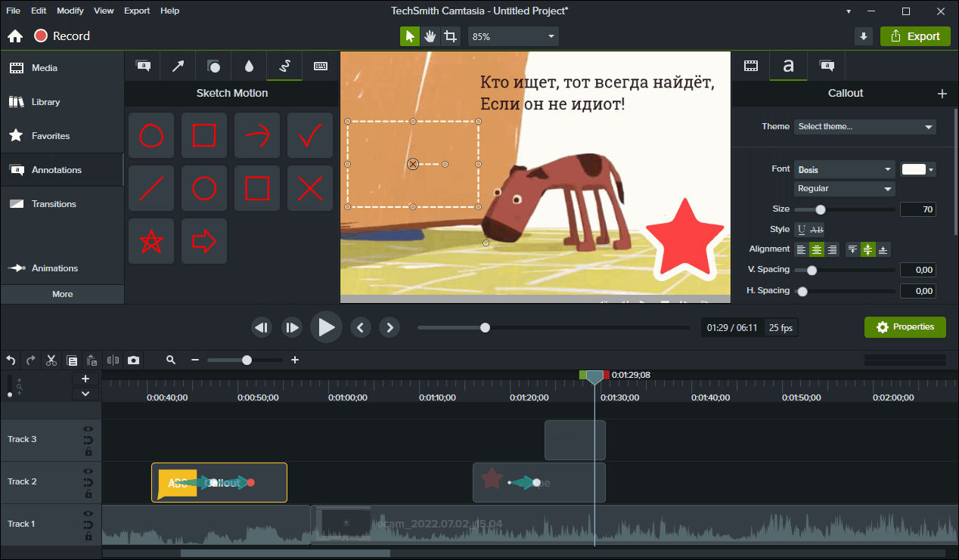Click the download arrow icon near Export
This screenshot has height=560, width=959.
pyautogui.click(x=864, y=36)
